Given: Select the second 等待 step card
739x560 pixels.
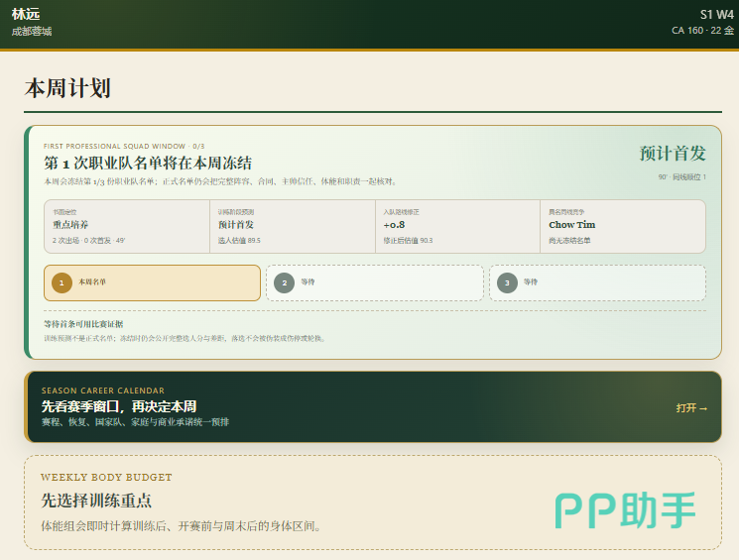Looking at the screenshot, I should 375,282.
